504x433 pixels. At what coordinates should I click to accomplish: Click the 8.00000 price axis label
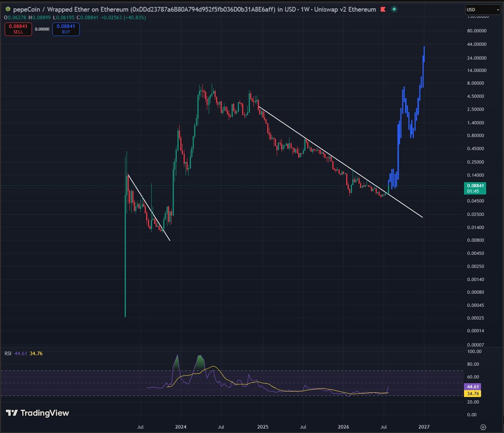coord(476,83)
